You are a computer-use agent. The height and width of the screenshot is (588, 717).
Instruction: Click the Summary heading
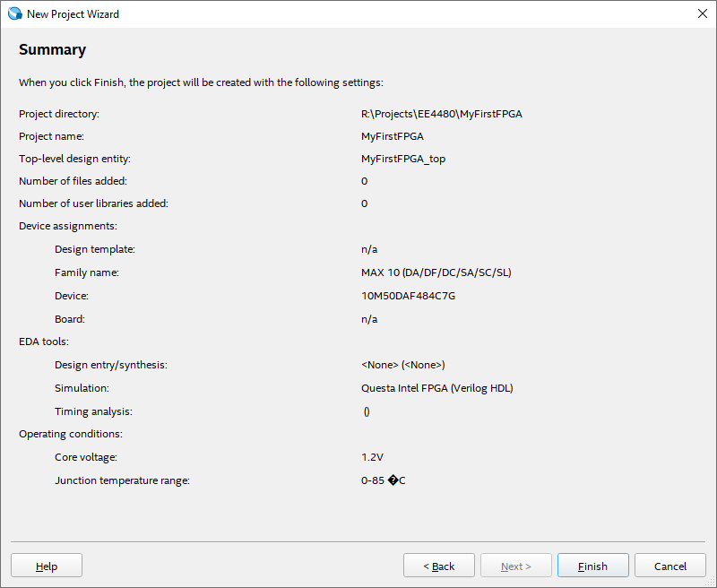53,50
